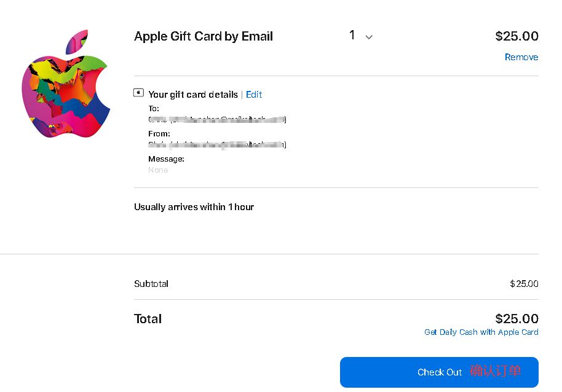Click the item price at top right
This screenshot has height=392, width=562.
click(x=516, y=36)
